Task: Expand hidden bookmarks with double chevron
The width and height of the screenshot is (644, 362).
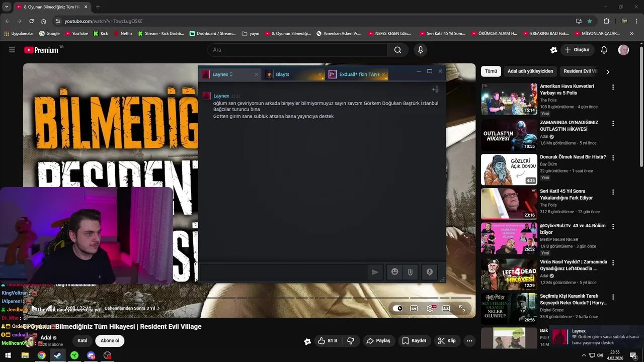Action: pos(632,34)
